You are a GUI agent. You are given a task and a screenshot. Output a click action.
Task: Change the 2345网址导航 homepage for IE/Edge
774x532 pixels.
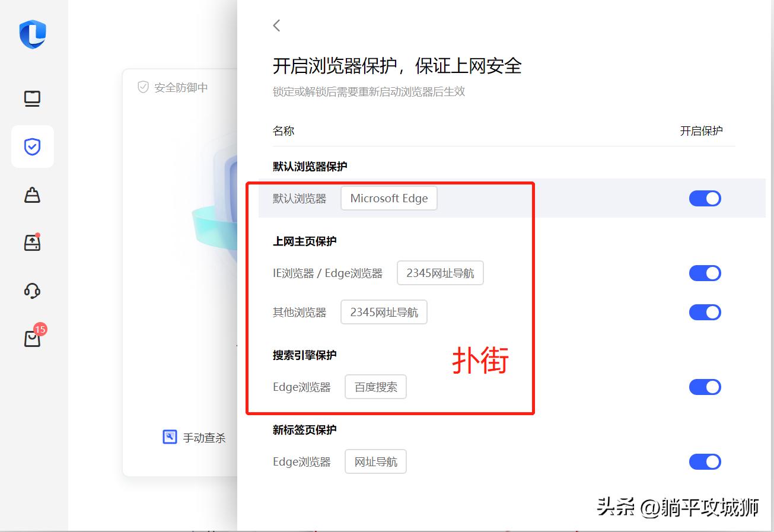(x=440, y=272)
